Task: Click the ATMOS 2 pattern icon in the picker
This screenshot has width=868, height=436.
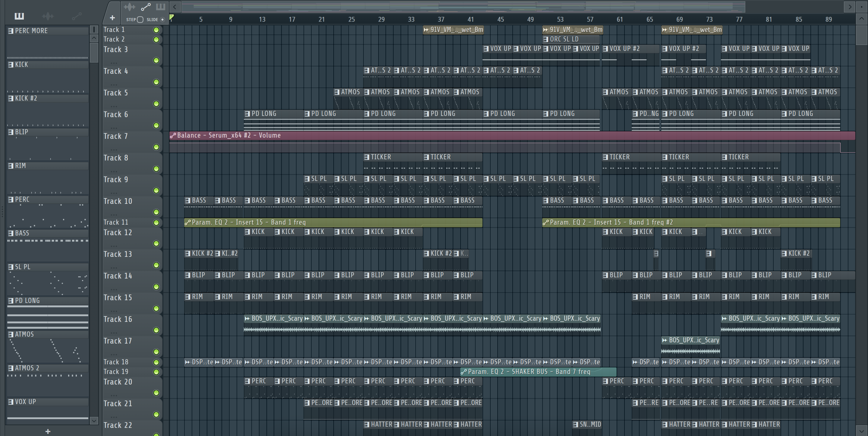Action: [x=11, y=368]
